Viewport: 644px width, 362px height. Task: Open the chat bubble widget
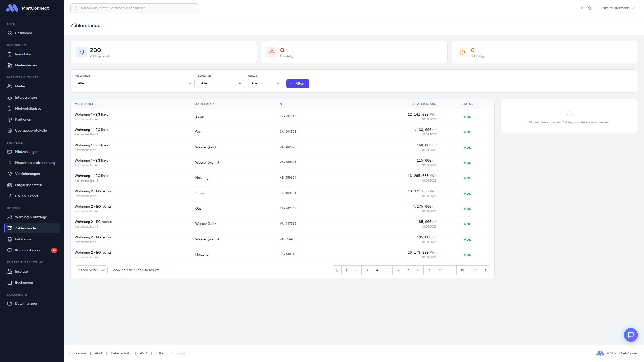631,335
